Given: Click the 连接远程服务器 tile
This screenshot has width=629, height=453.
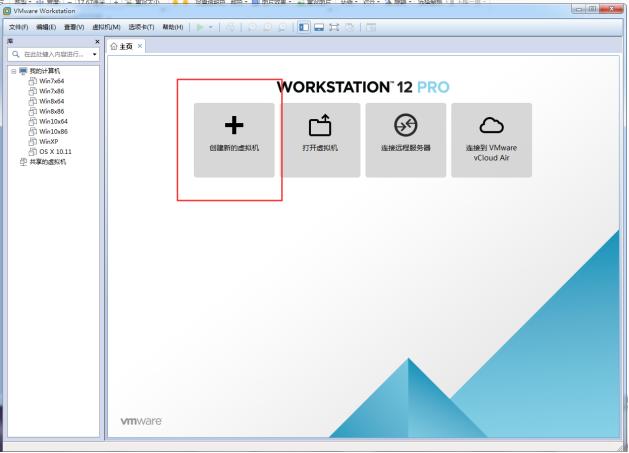Looking at the screenshot, I should (406, 140).
